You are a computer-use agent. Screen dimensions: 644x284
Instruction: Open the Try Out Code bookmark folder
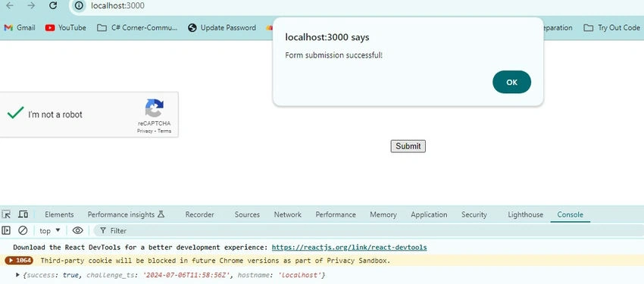(x=612, y=28)
